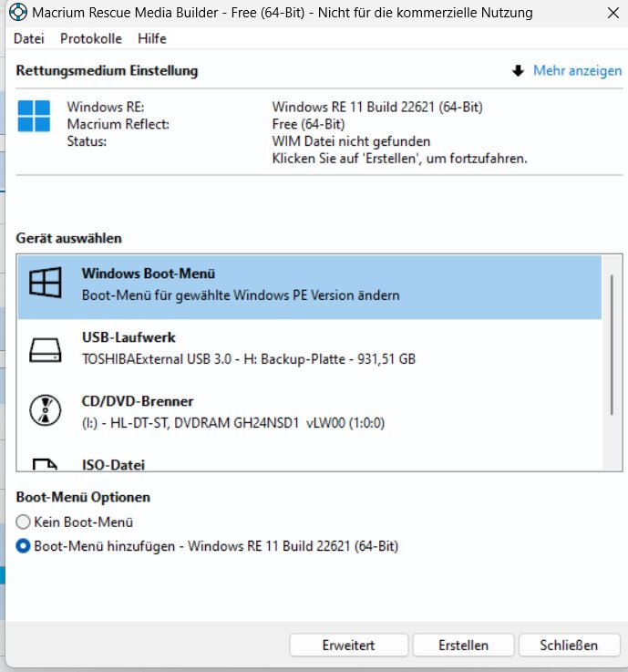This screenshot has height=672, width=628.
Task: Click the Macrium lifebuoy icon in title bar
Action: click(x=18, y=12)
